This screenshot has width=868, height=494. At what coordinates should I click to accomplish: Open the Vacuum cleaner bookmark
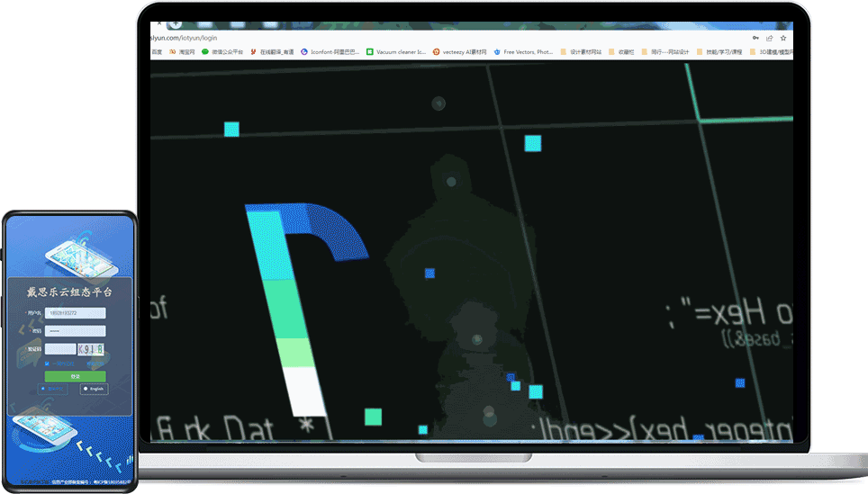pyautogui.click(x=395, y=52)
